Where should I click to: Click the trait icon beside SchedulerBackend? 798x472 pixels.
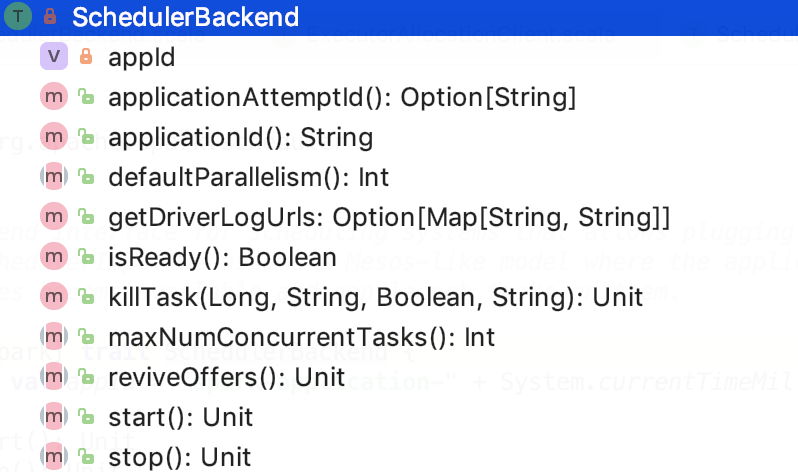(18, 16)
